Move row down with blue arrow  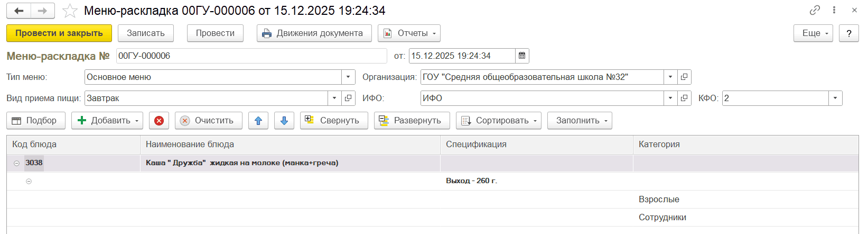(x=284, y=121)
